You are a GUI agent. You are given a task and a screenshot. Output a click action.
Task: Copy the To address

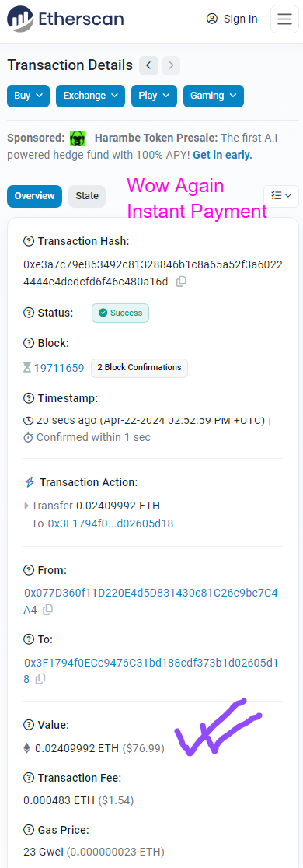click(x=40, y=679)
